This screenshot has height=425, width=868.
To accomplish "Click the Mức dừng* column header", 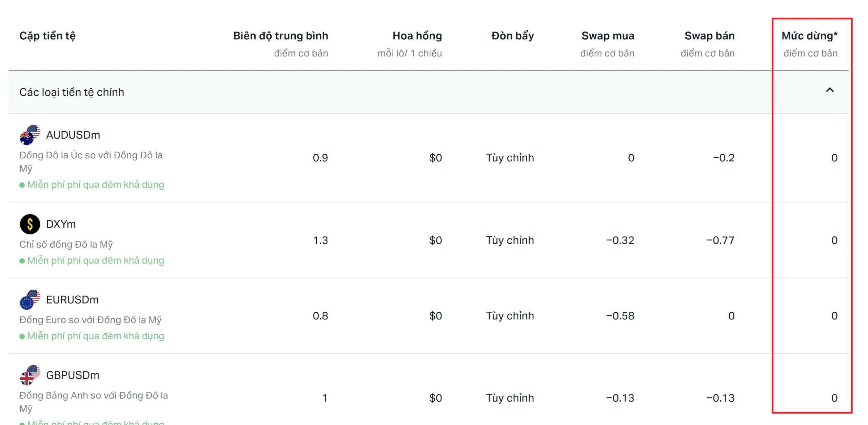I will [x=809, y=36].
